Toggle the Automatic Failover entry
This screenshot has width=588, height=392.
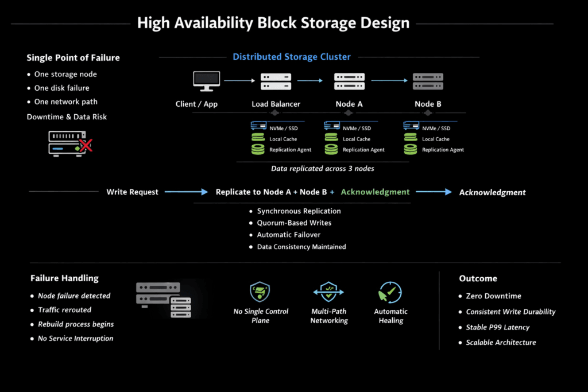pyautogui.click(x=288, y=235)
